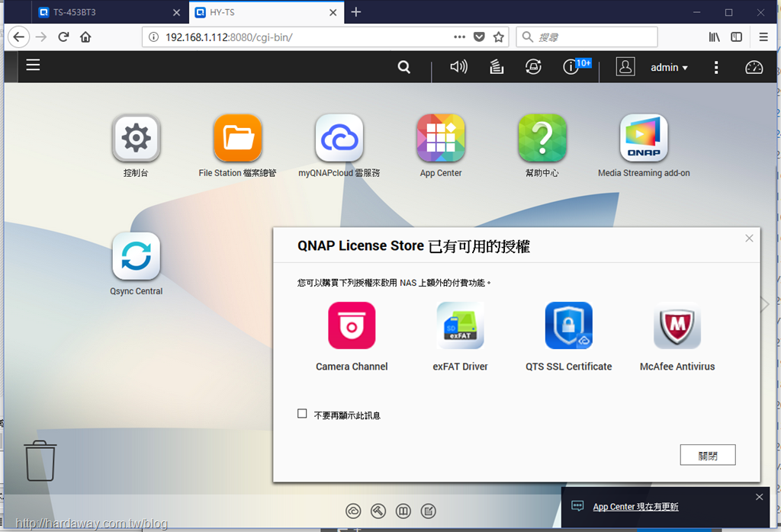Launch File Station app
The height and width of the screenshot is (532, 781).
238,139
